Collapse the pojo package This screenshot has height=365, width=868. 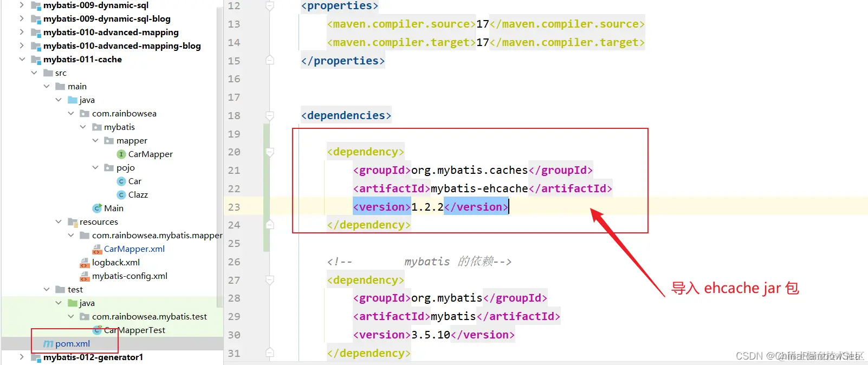click(x=95, y=168)
